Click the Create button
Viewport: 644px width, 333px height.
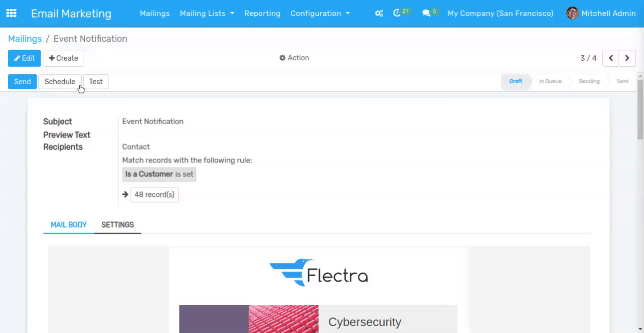click(63, 58)
